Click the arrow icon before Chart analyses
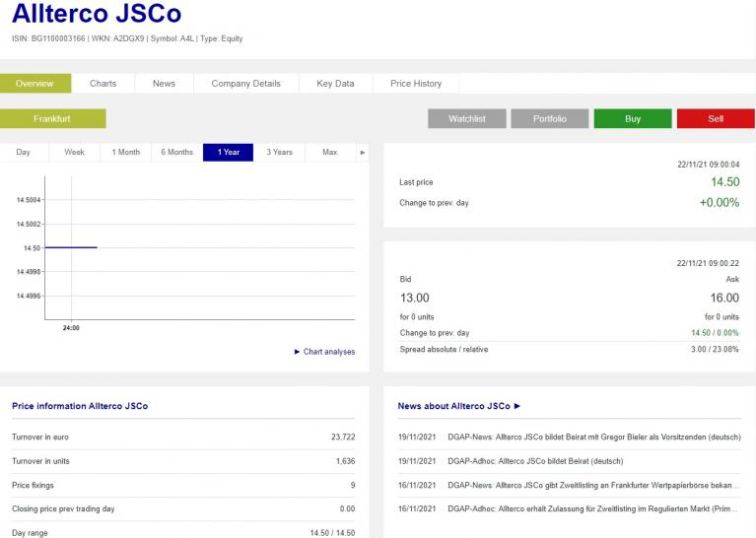Image resolution: width=756 pixels, height=538 pixels. (297, 352)
